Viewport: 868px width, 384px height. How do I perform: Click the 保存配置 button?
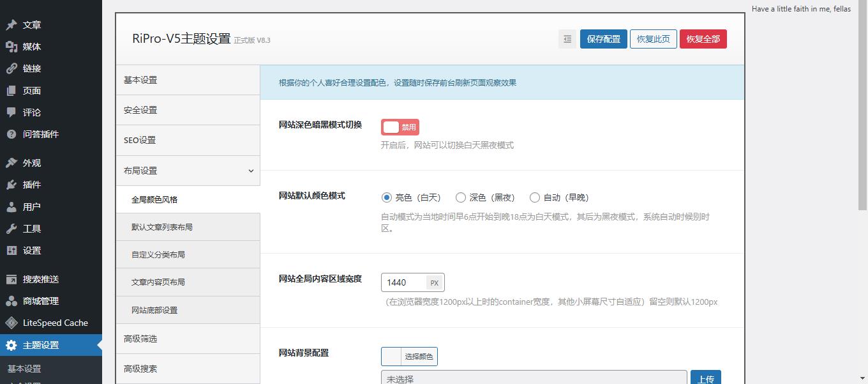[x=603, y=39]
